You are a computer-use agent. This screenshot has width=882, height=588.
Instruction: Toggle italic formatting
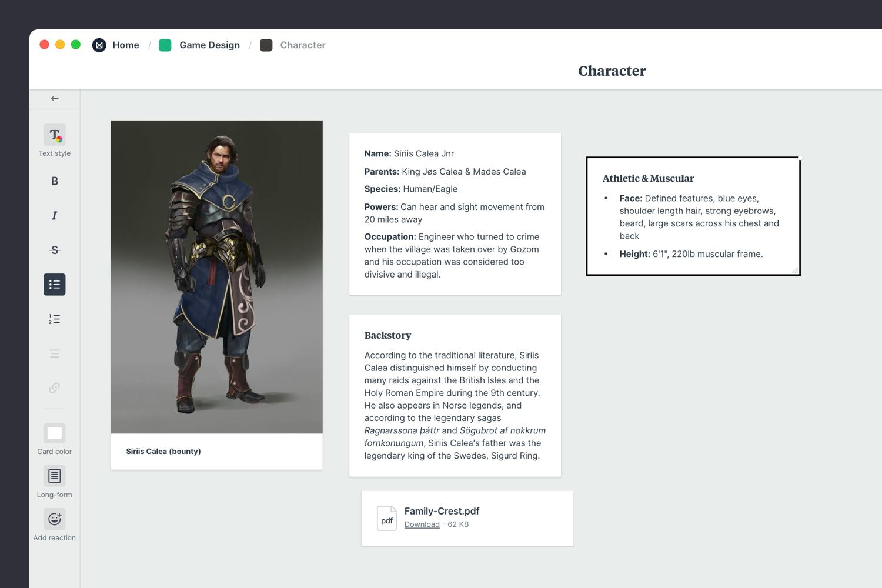(x=54, y=216)
